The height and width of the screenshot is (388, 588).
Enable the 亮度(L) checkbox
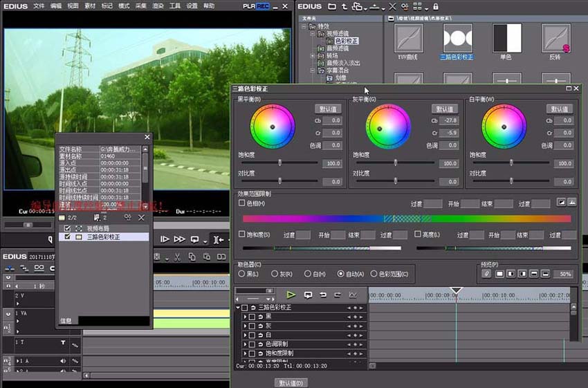click(x=417, y=234)
